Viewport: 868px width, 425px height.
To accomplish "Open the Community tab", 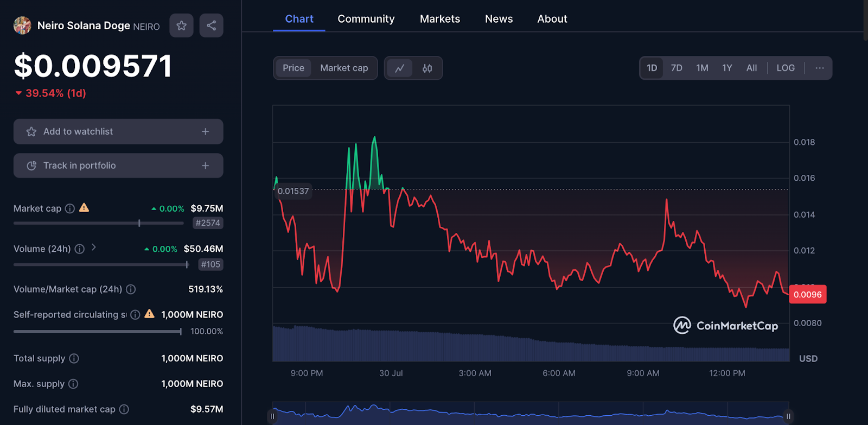I will (x=366, y=19).
